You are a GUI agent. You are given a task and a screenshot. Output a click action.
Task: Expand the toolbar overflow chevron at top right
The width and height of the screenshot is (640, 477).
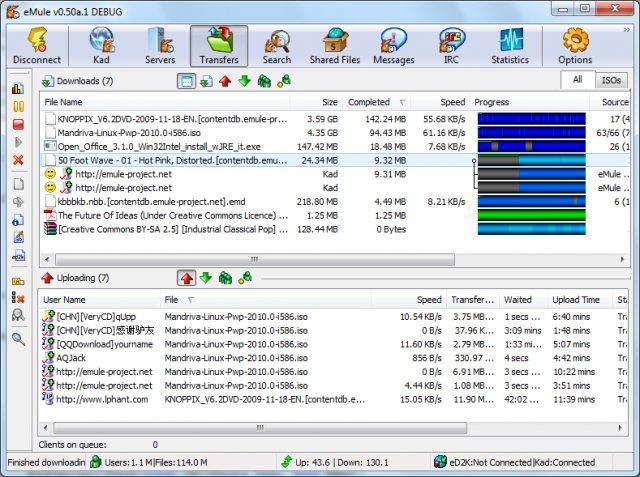pos(627,30)
